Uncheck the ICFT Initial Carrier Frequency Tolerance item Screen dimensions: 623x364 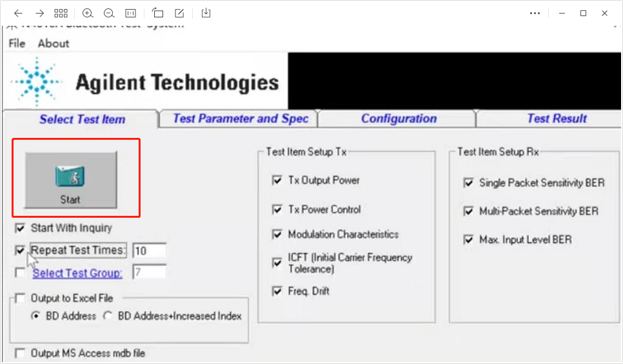click(277, 262)
